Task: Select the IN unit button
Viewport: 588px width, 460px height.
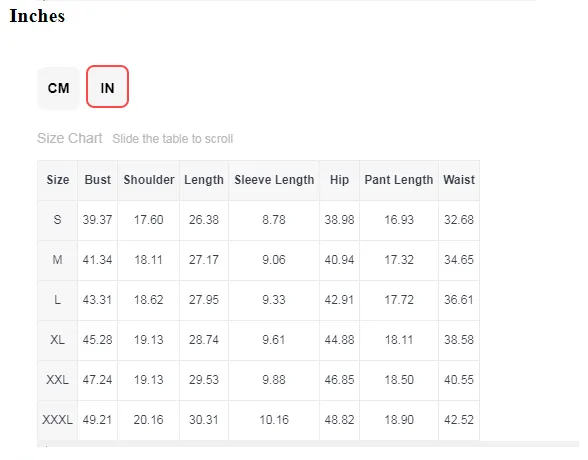Action: point(107,87)
